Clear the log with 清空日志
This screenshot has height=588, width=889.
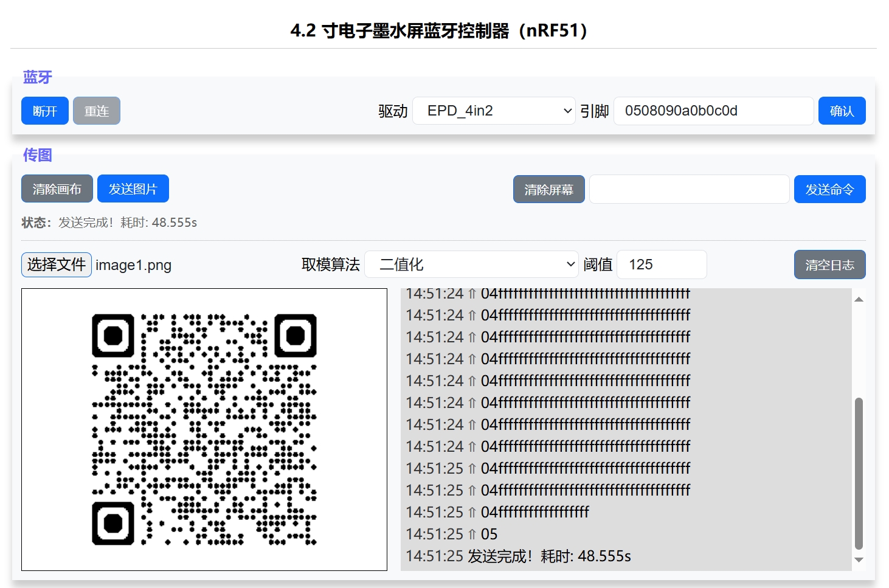click(x=829, y=265)
